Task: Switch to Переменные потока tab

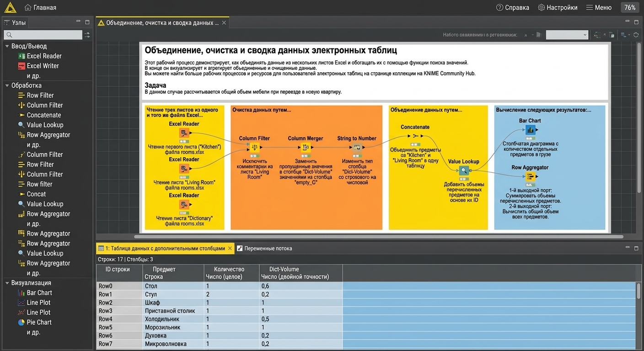Action: (264, 249)
